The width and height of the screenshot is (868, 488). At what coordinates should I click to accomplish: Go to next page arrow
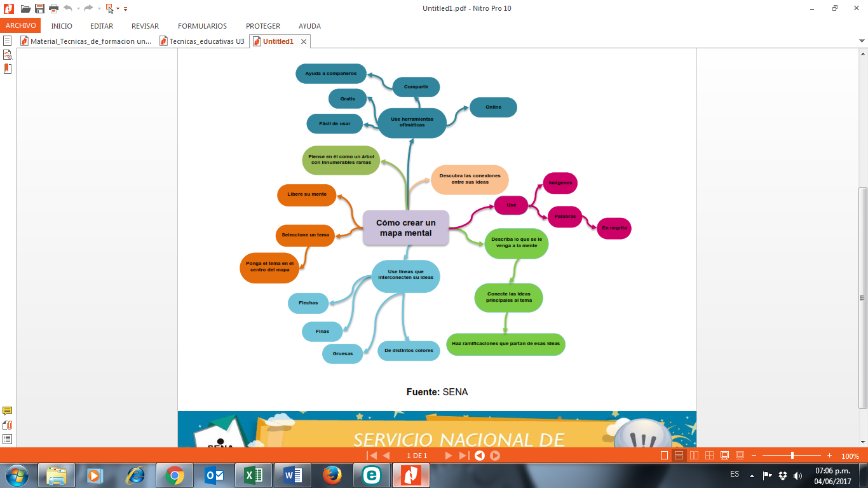(x=449, y=456)
